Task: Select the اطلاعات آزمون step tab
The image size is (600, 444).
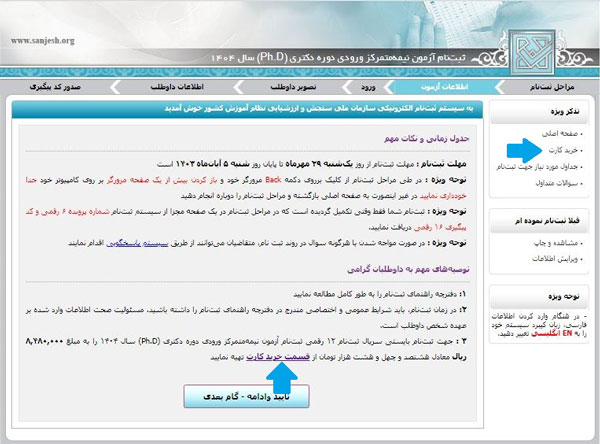Action: (444, 87)
